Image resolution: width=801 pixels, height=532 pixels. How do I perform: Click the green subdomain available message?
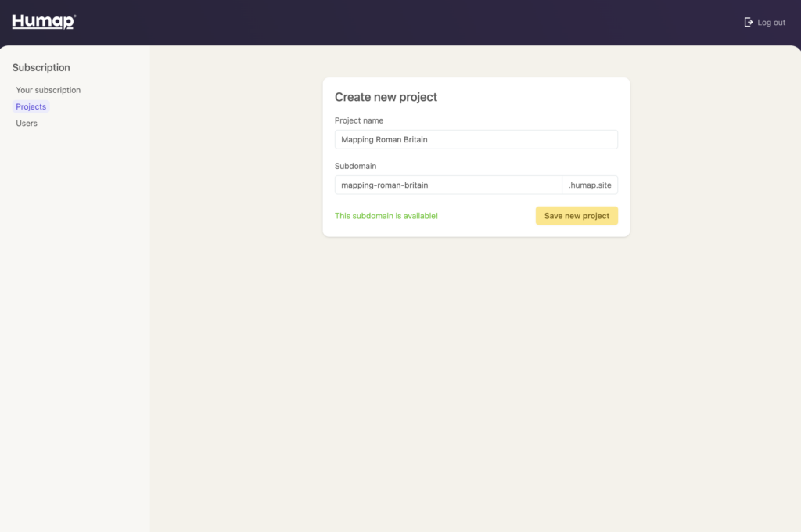pyautogui.click(x=386, y=216)
